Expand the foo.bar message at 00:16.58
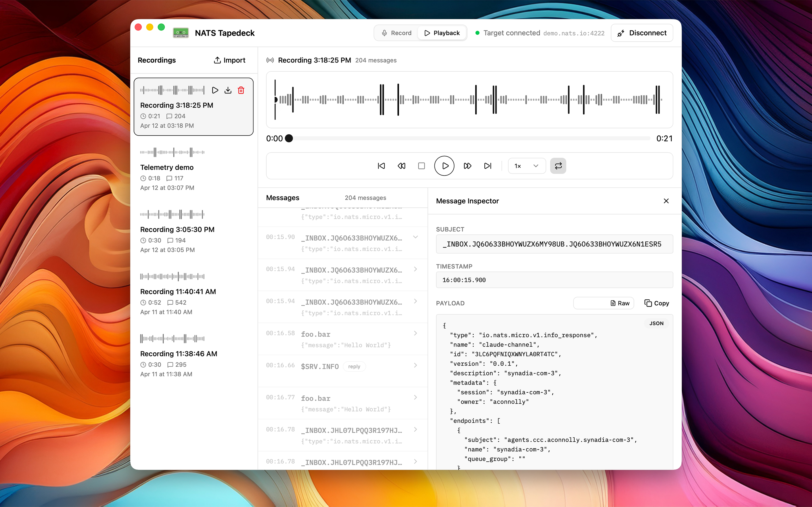Screen dimensions: 812x507 (415, 333)
